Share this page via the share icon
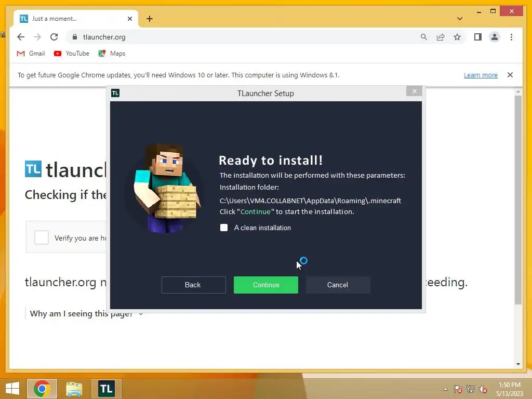This screenshot has height=399, width=532. 441,37
